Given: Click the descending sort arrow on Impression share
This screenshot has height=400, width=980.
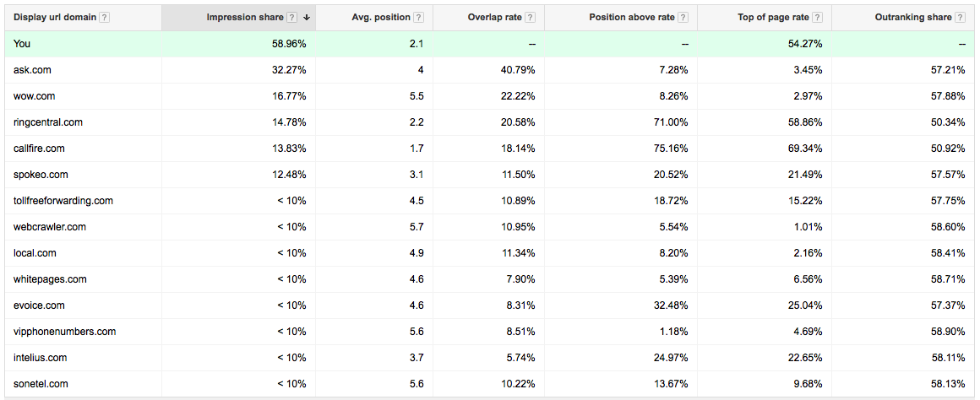Looking at the screenshot, I should click(306, 18).
